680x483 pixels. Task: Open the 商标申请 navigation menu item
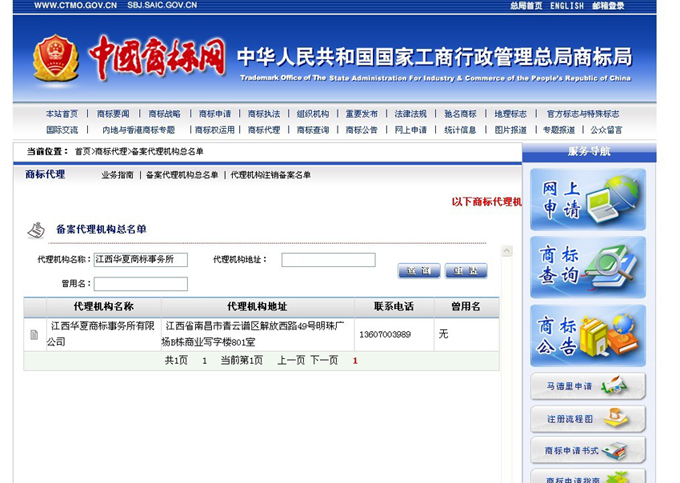coord(214,114)
